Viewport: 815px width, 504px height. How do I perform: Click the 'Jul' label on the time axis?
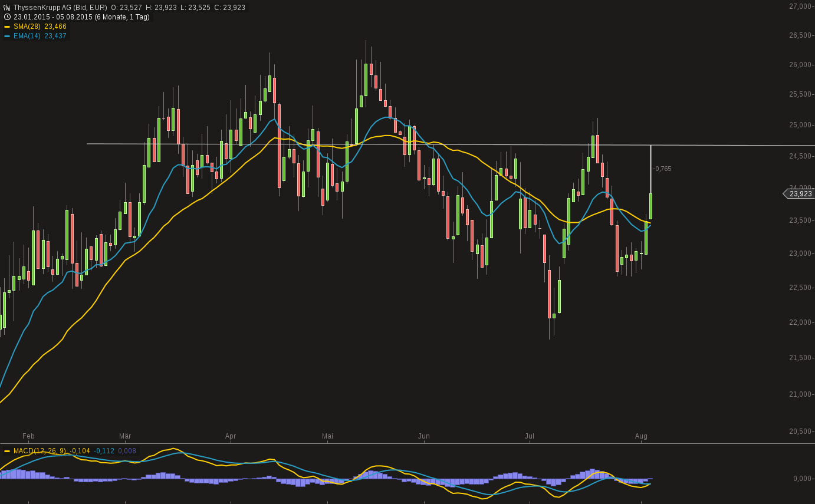pyautogui.click(x=530, y=436)
